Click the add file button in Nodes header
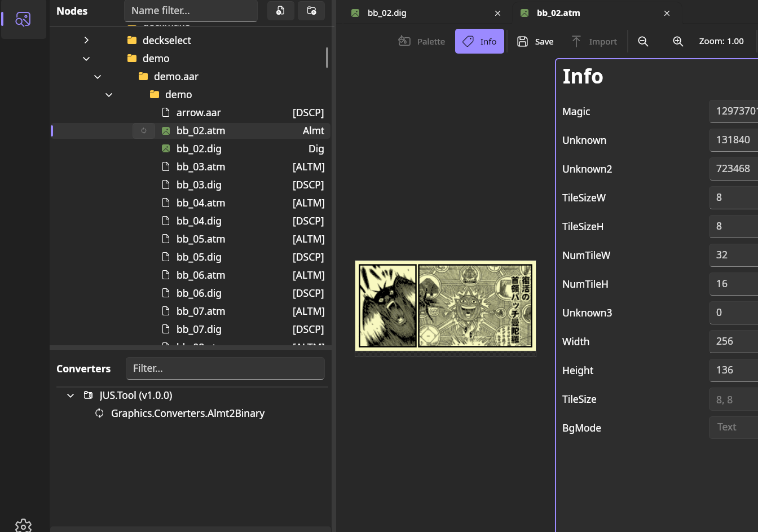Screen dimensions: 758x532 click(x=280, y=11)
